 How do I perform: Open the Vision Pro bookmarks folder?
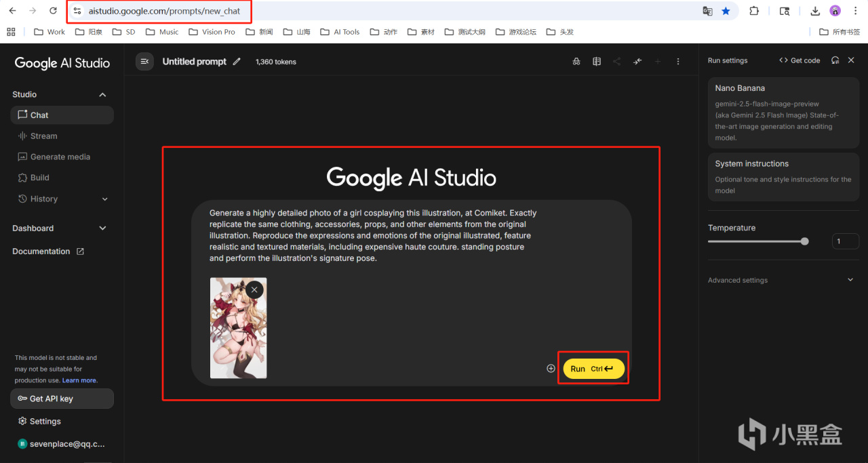click(212, 32)
